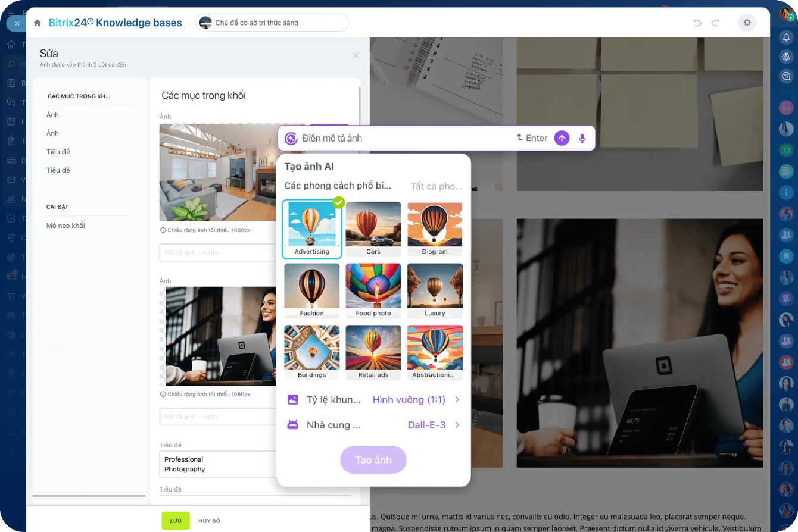Select Mỏ neo khối in settings menu
The width and height of the screenshot is (798, 532).
click(x=66, y=226)
